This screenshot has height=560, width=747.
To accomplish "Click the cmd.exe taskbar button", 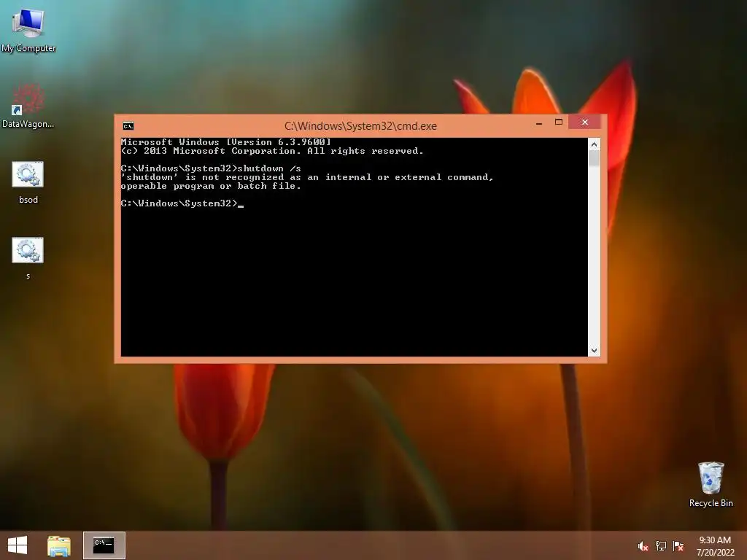I will (x=104, y=545).
